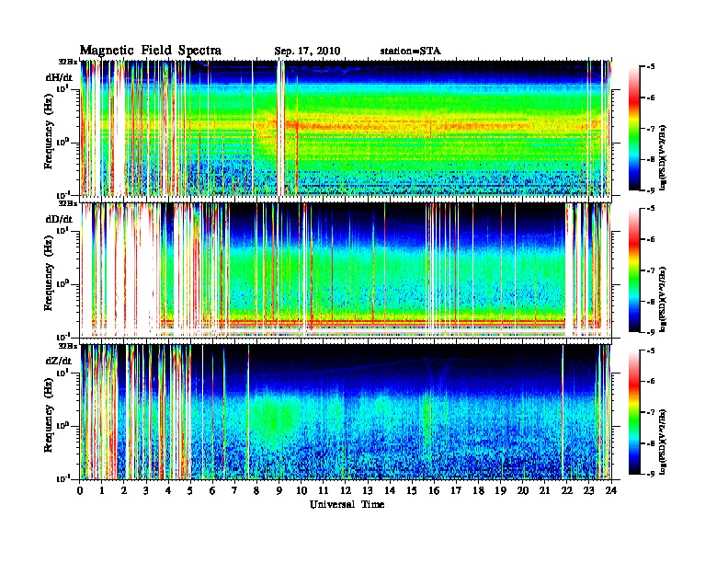Viewport: 728px width, 563px height.
Task: Click hour "20" on the Universal Time axis
Action: point(523,490)
